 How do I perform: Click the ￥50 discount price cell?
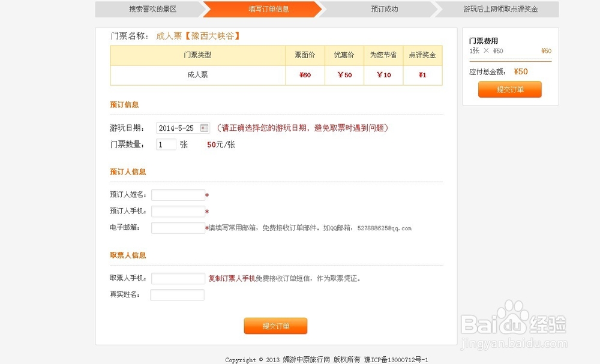coord(344,75)
